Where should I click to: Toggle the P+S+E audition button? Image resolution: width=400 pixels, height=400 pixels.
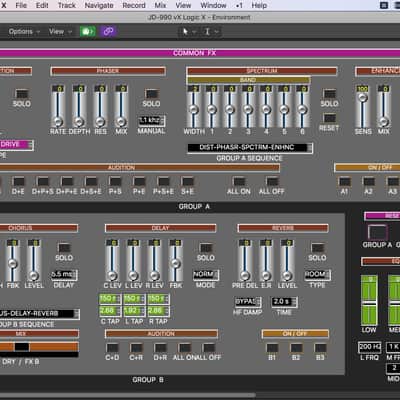[163, 181]
